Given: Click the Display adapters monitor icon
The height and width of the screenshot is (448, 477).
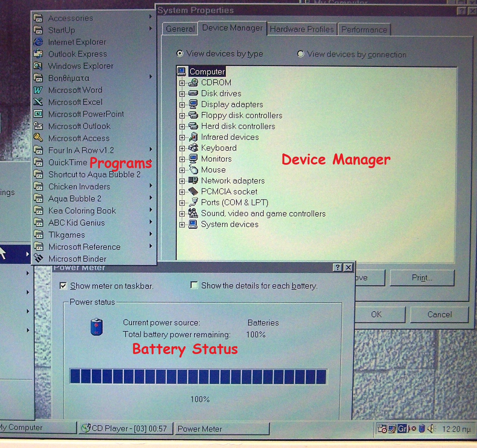Looking at the screenshot, I should tap(193, 104).
